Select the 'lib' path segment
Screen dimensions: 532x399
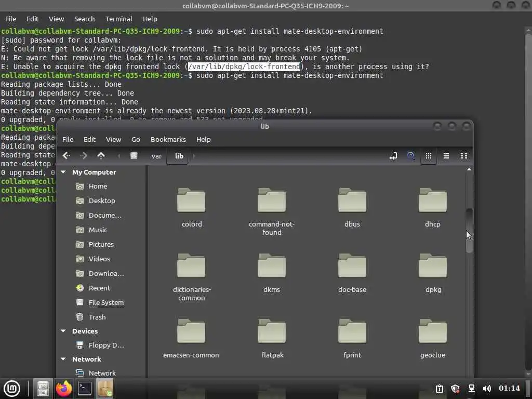click(x=179, y=156)
